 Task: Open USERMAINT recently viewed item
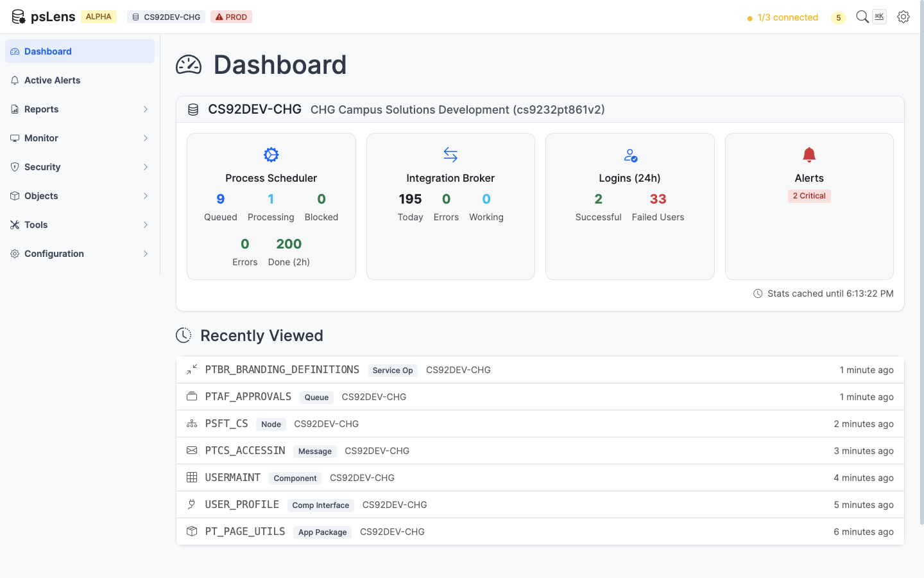click(x=540, y=478)
